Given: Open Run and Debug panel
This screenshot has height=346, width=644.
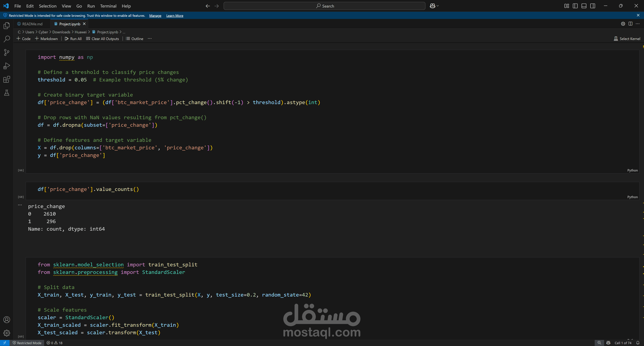Looking at the screenshot, I should (x=7, y=66).
